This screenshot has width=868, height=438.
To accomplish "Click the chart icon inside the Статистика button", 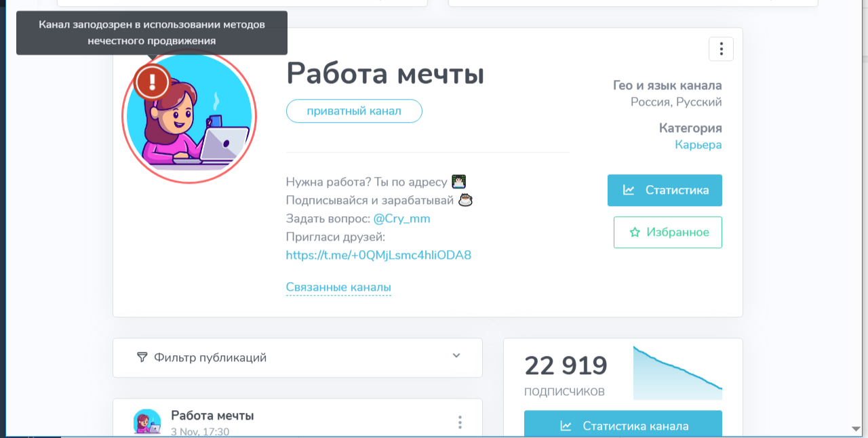I will [629, 191].
